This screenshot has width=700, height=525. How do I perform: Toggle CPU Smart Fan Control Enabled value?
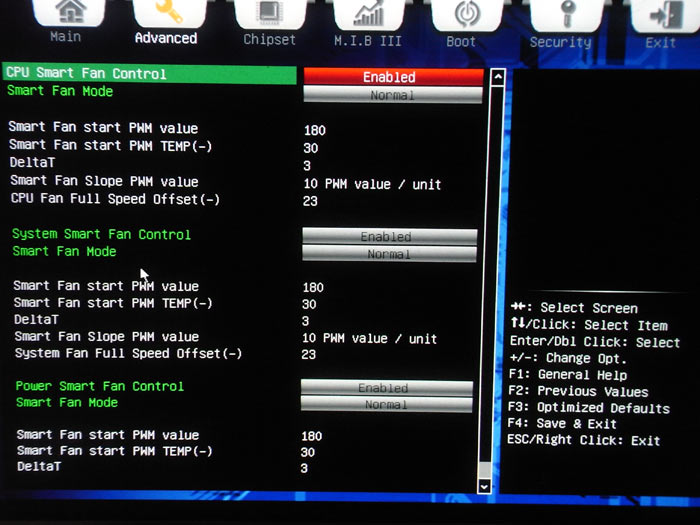click(x=393, y=77)
